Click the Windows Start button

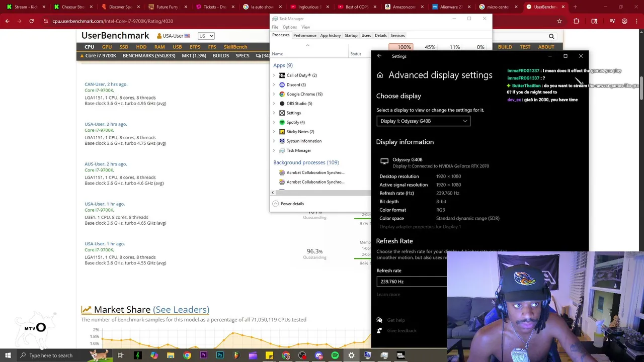tap(8, 355)
